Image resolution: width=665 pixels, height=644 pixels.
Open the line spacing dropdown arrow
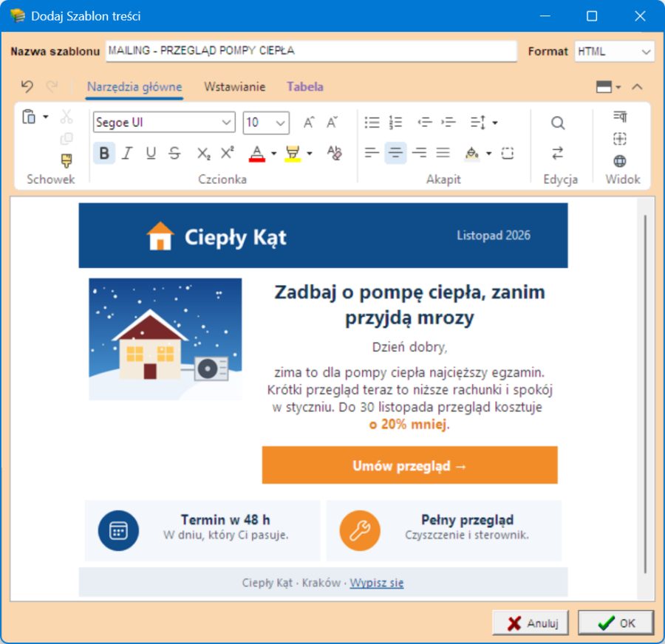495,123
